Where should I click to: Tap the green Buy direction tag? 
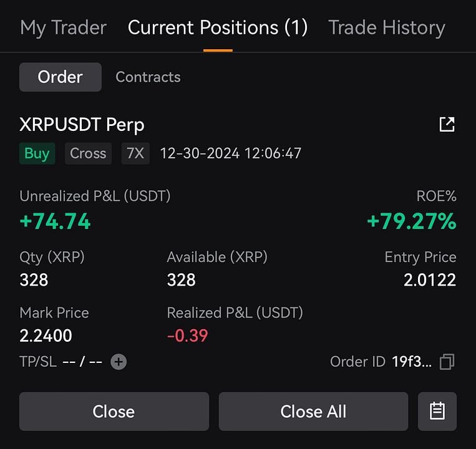coord(37,153)
